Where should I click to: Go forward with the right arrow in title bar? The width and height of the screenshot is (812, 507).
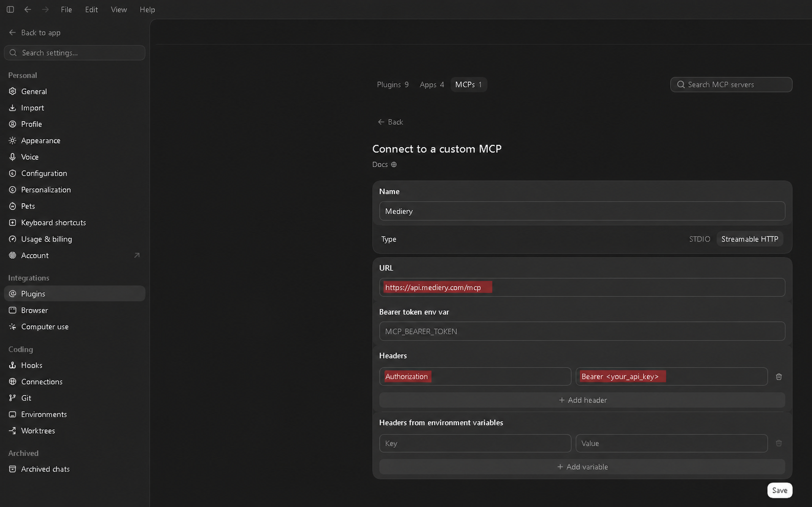(x=45, y=10)
